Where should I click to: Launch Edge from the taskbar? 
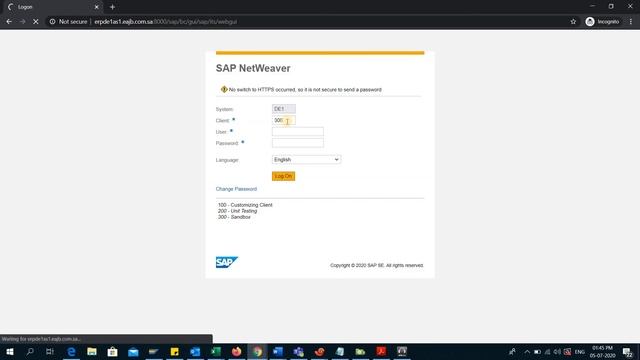click(x=71, y=351)
